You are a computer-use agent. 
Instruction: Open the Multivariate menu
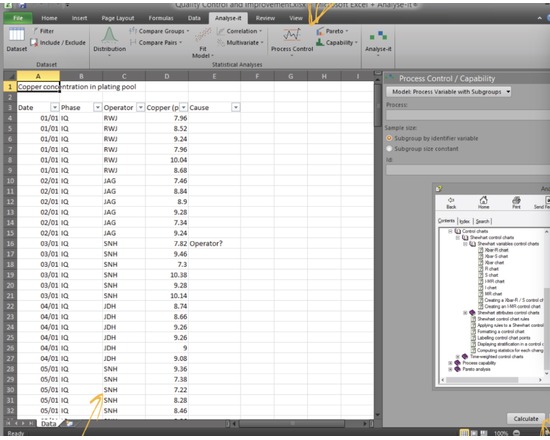point(240,42)
